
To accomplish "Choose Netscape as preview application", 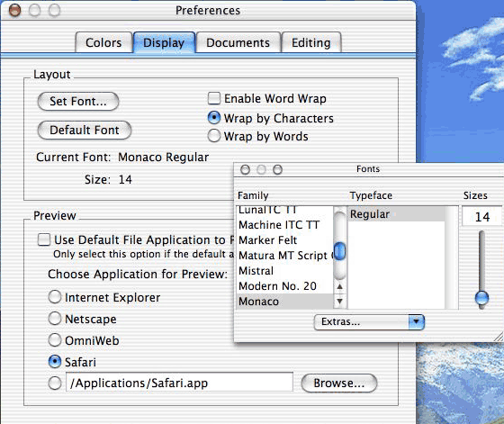I will tap(55, 319).
